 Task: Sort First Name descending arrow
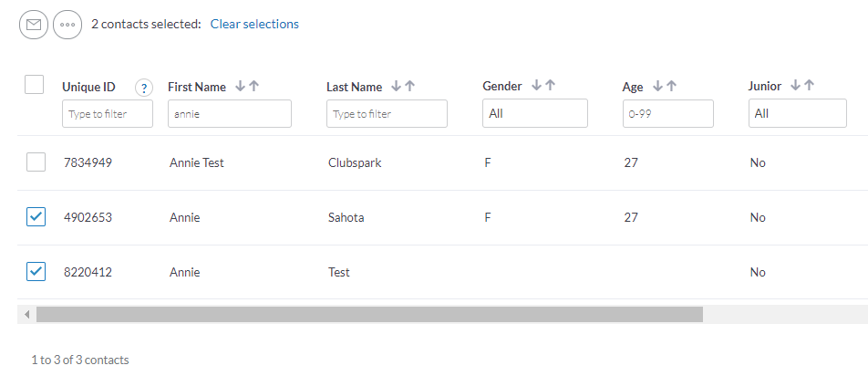(241, 86)
